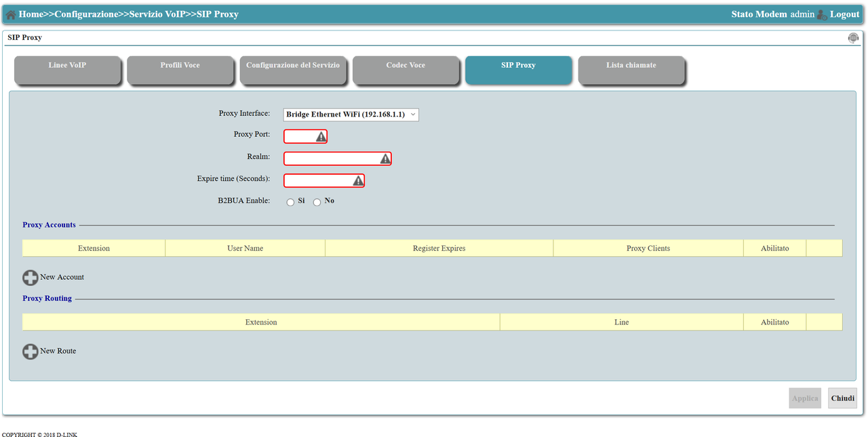Click the plus icon for New Route

[31, 352]
